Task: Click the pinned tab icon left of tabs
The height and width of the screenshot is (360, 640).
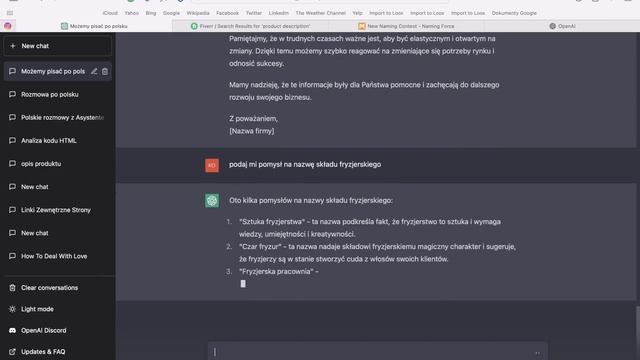Action: (8, 26)
